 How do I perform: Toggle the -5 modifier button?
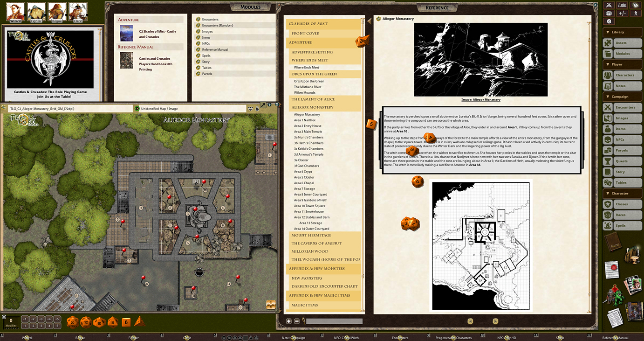pyautogui.click(x=56, y=326)
